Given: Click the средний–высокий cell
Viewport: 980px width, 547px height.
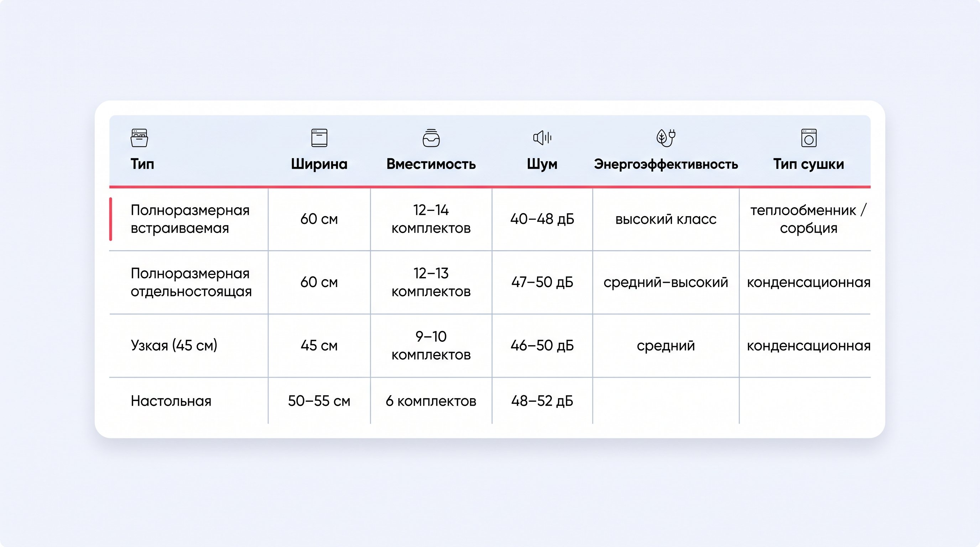Looking at the screenshot, I should click(666, 282).
